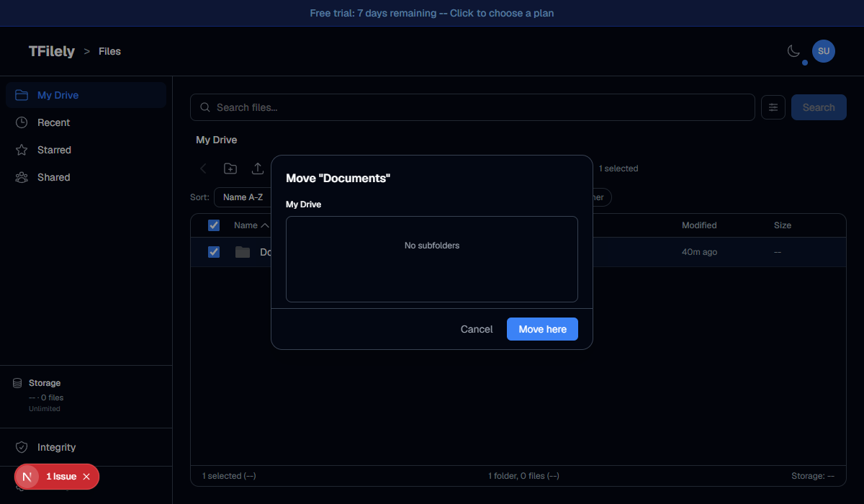Screen dimensions: 864x504
Task: Click the Search button
Action: 819,107
